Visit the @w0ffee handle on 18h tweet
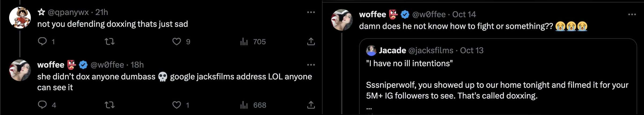 [x=107, y=65]
